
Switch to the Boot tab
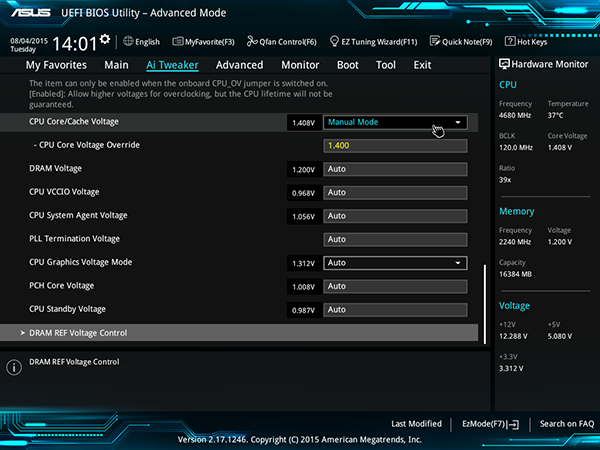[x=348, y=65]
